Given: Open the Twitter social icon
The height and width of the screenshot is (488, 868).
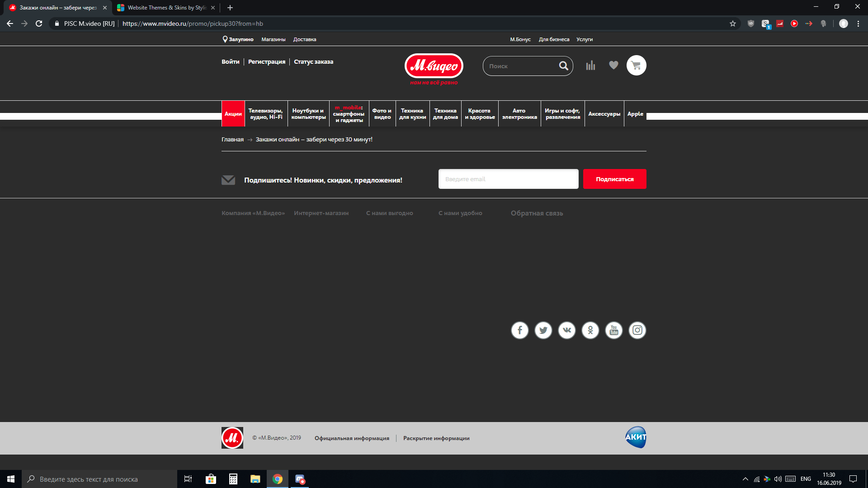Looking at the screenshot, I should click(543, 330).
